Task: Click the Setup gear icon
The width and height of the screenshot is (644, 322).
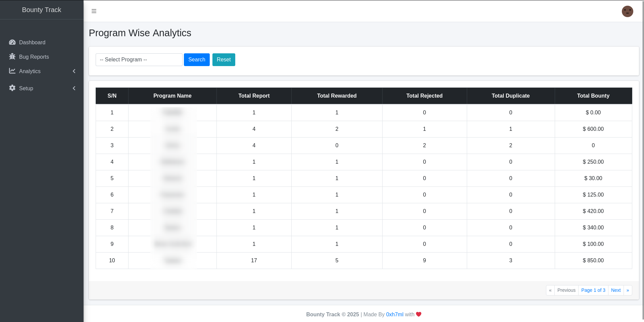Action: 12,88
